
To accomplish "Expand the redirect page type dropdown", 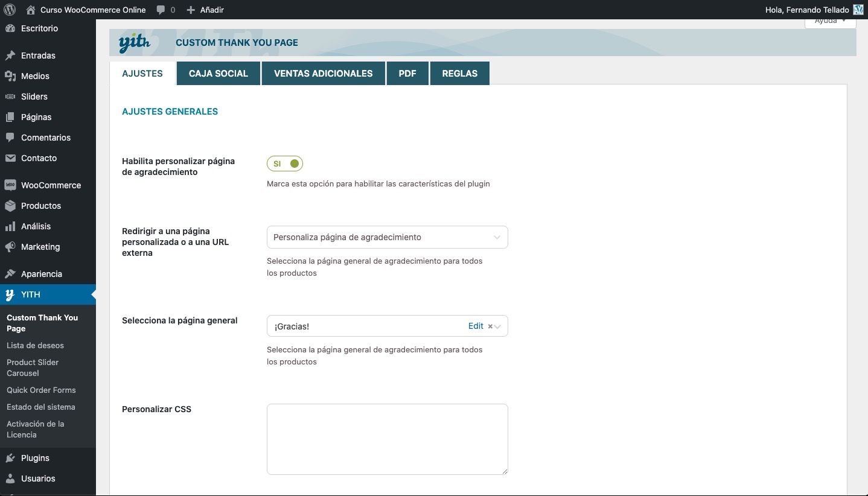I will pyautogui.click(x=387, y=237).
